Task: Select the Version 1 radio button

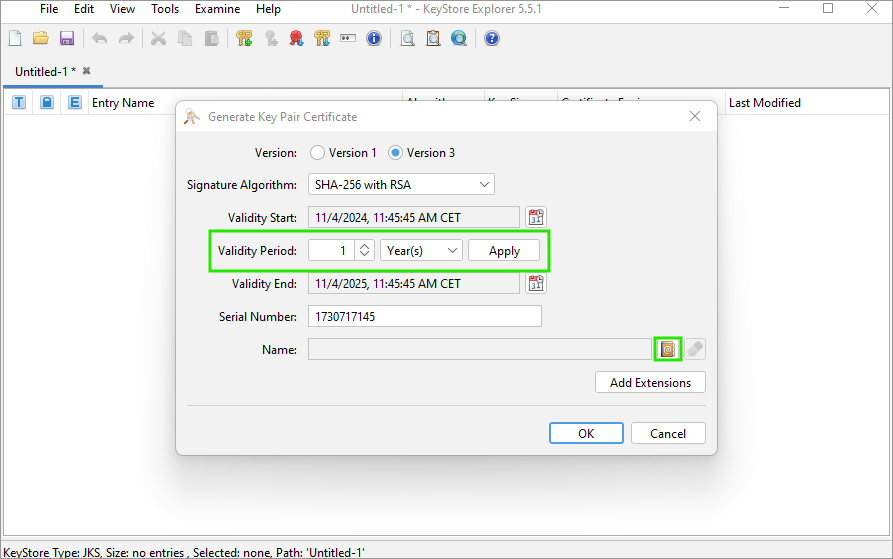Action: [x=318, y=153]
